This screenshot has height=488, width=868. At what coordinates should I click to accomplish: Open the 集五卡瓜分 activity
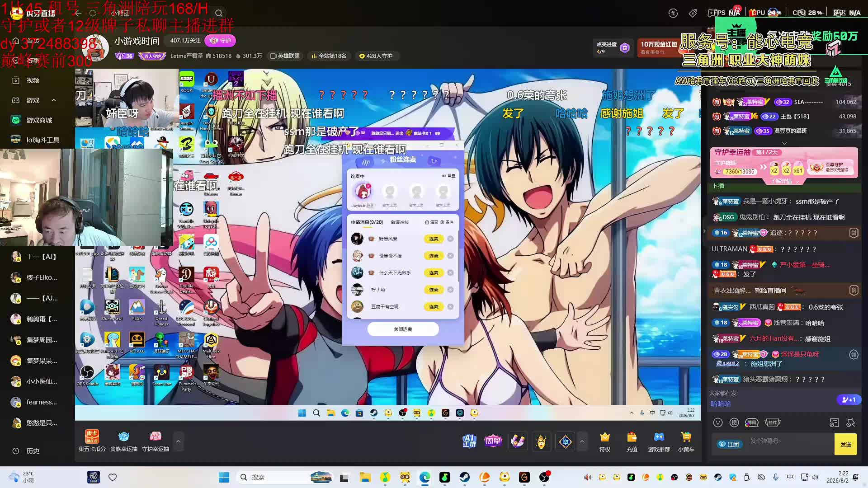(x=92, y=441)
